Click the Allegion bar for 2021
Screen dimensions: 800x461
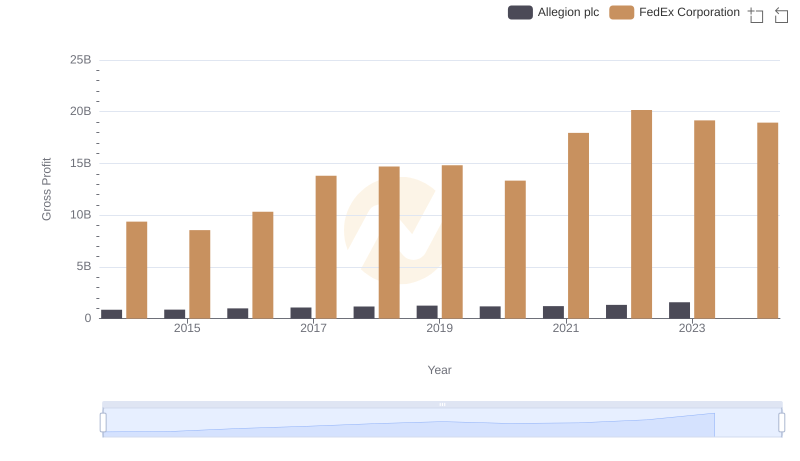point(553,312)
